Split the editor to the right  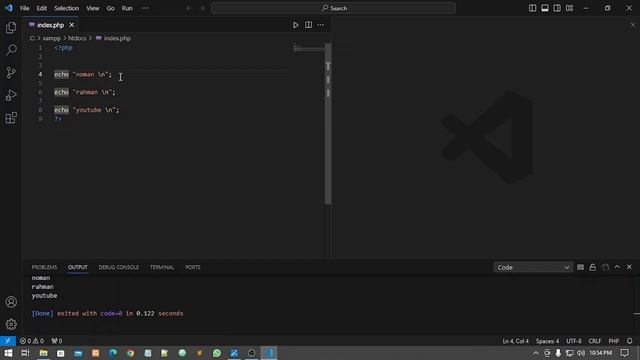click(x=309, y=25)
